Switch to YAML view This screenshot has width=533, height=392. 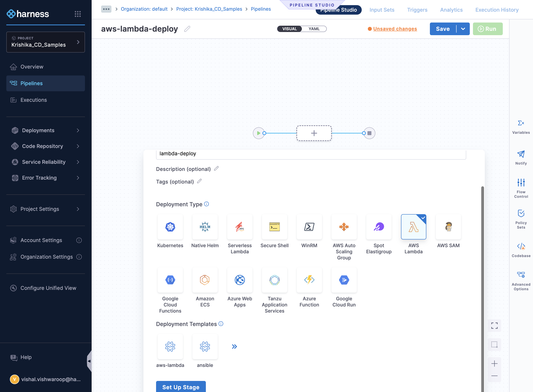coord(314,29)
